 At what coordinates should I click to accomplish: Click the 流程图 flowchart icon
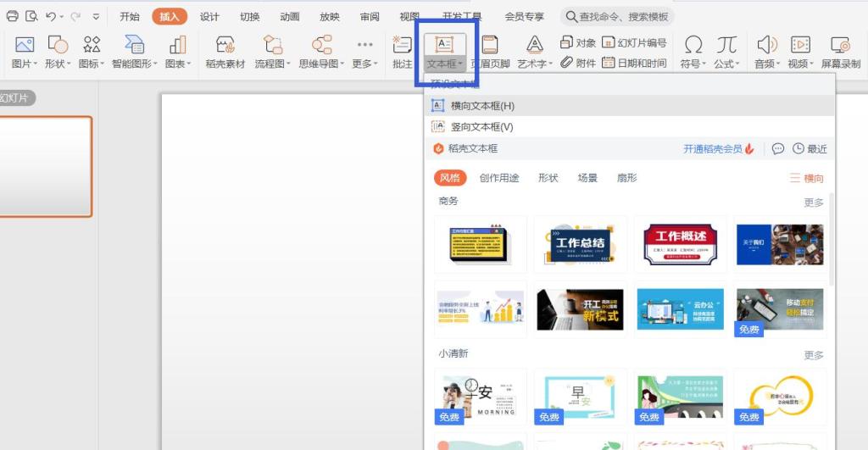[272, 47]
